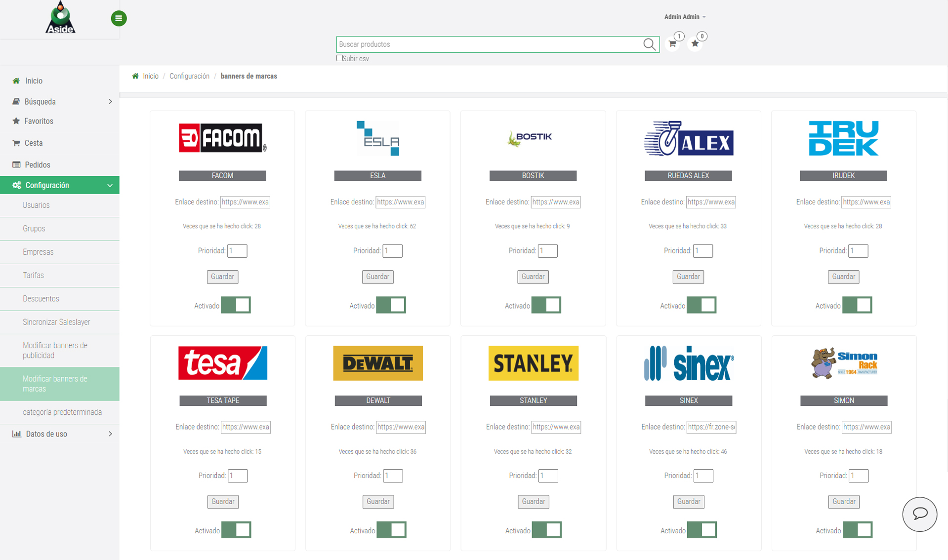The image size is (948, 560).
Task: Open Modificar banners de publicidad
Action: pyautogui.click(x=55, y=350)
